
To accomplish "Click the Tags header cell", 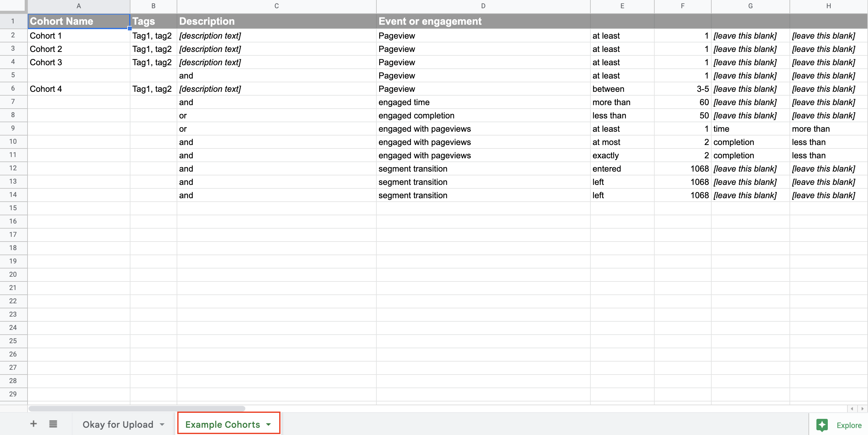I will tap(153, 21).
